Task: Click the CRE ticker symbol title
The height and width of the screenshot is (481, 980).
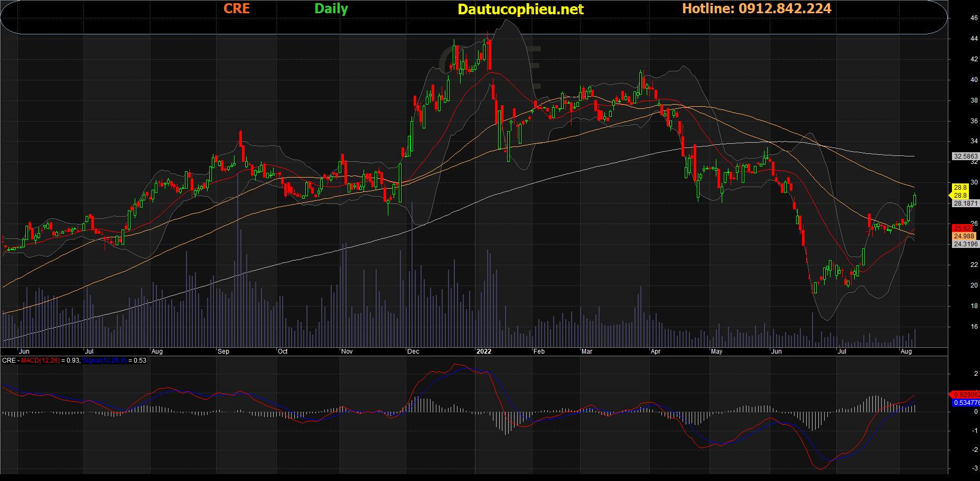Action: (236, 9)
